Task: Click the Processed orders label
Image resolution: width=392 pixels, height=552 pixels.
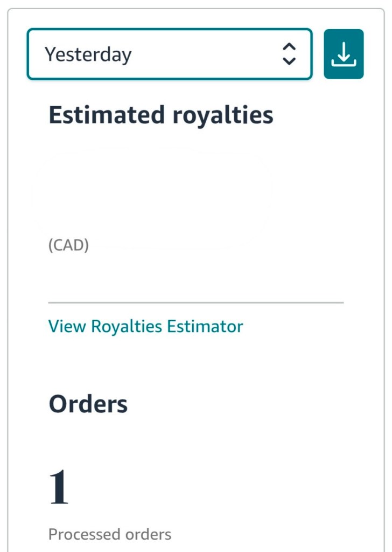Action: [x=110, y=534]
